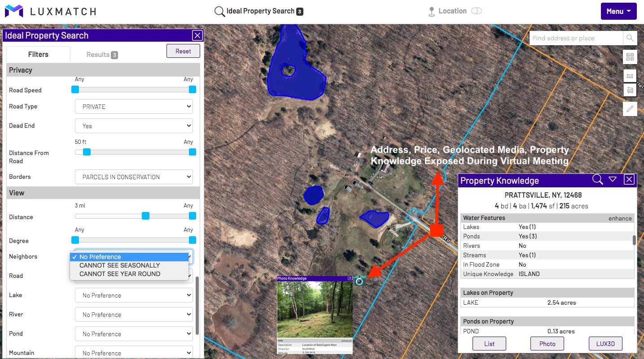Click the Photo button
The image size is (644, 359).
coord(547,344)
